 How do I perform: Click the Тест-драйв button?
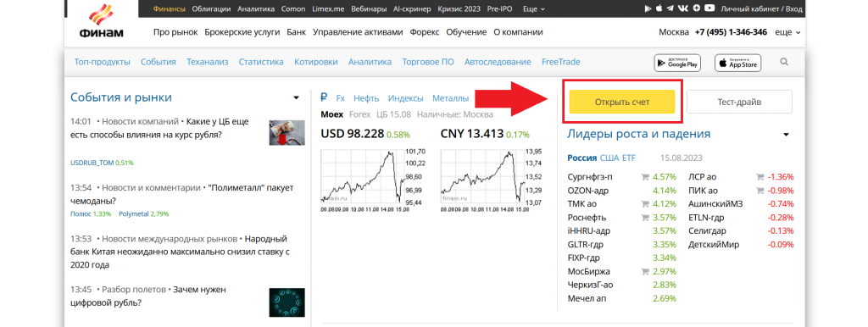click(x=739, y=102)
